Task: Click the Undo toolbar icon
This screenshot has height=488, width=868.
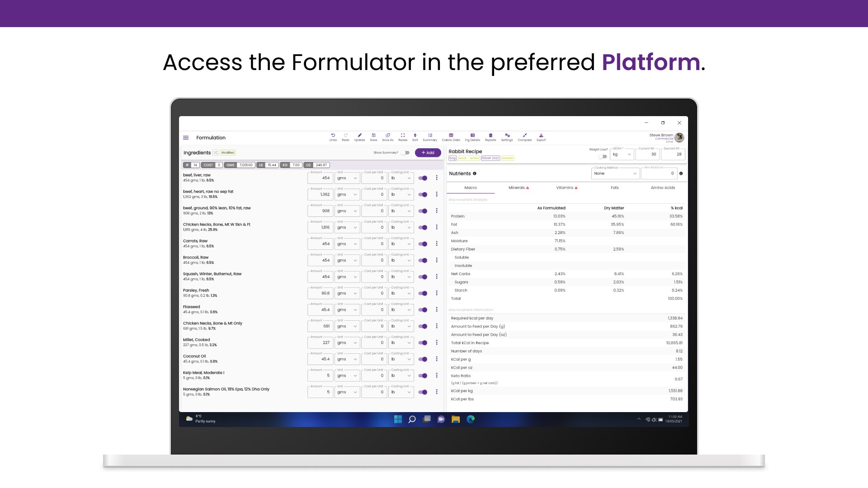Action: click(x=333, y=137)
